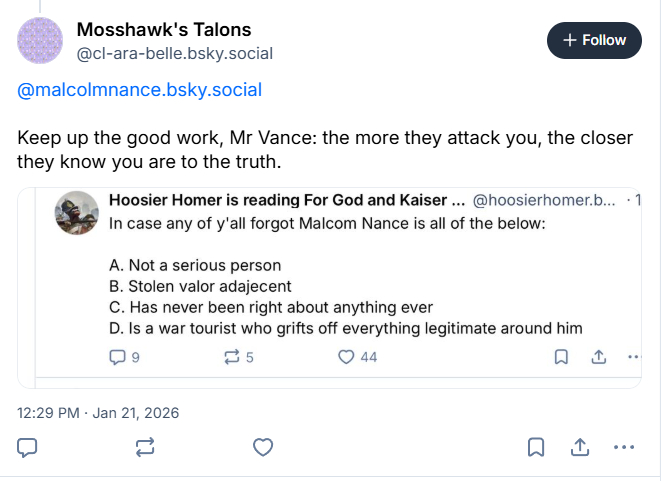Open Mosshawk's Talons profile avatar
Image resolution: width=661 pixels, height=481 pixels.
(x=41, y=40)
